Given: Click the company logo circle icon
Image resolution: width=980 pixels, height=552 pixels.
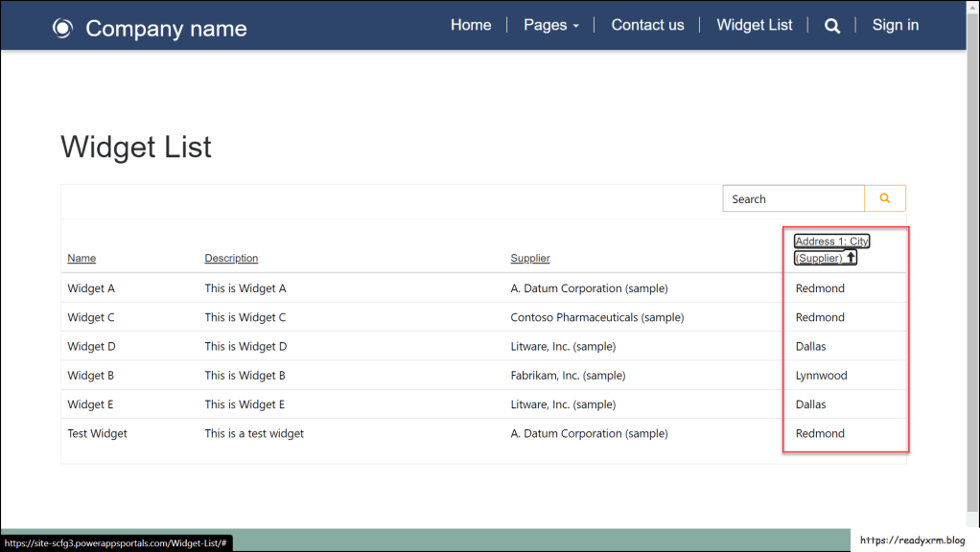Looking at the screenshot, I should [62, 29].
